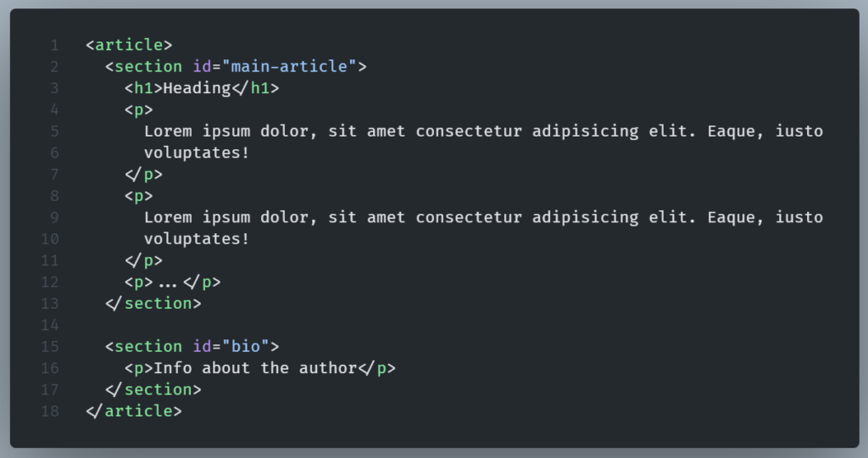Image resolution: width=868 pixels, height=458 pixels.
Task: Click the closing section tag on line 13
Action: point(153,304)
